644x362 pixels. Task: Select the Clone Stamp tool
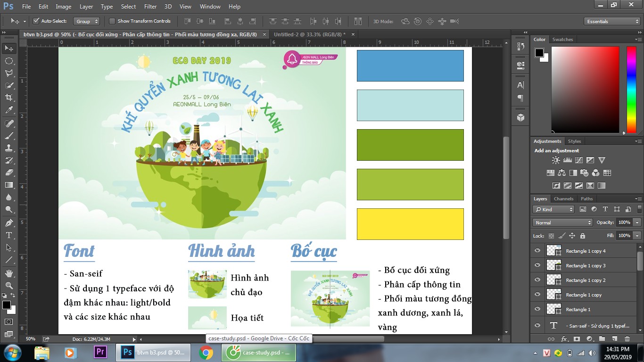click(9, 148)
